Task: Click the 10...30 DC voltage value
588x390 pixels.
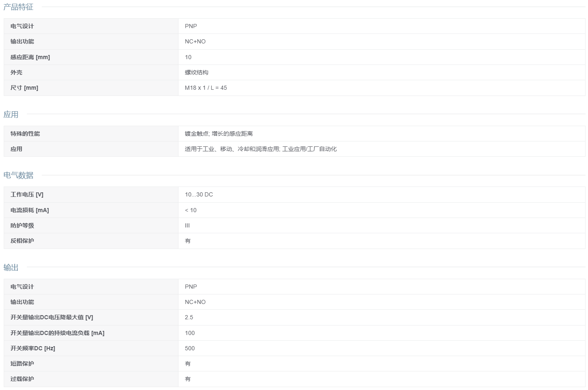Action: coord(199,194)
